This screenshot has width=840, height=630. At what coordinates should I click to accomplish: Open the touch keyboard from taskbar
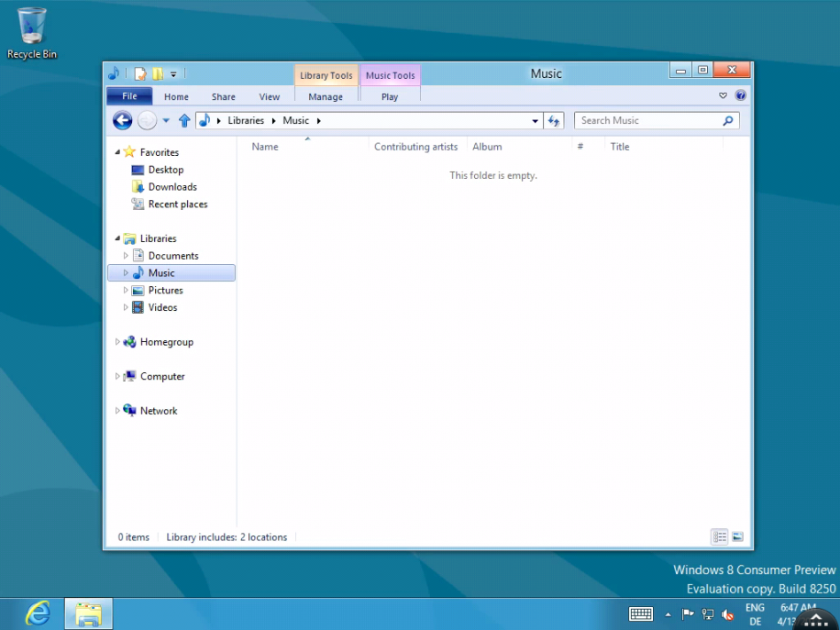[x=641, y=613]
